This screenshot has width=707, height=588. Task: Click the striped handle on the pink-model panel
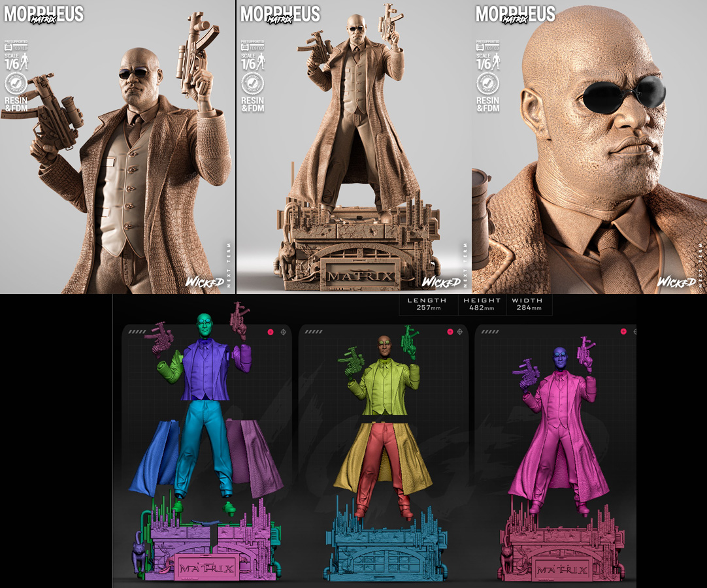[x=489, y=332]
